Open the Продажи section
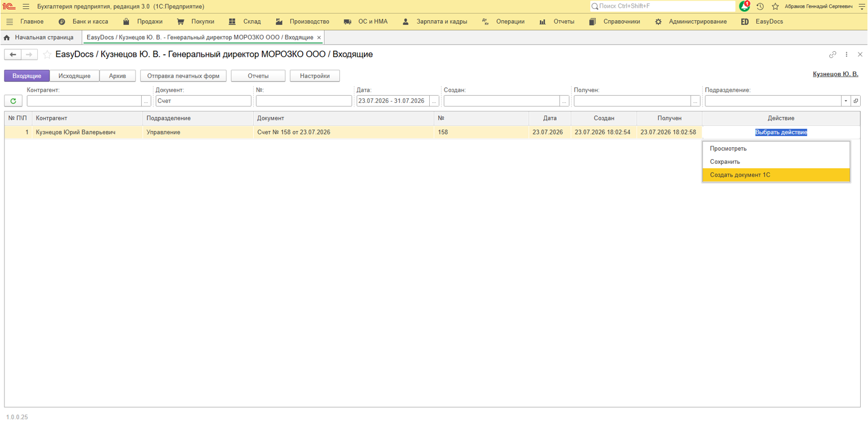 coord(149,21)
